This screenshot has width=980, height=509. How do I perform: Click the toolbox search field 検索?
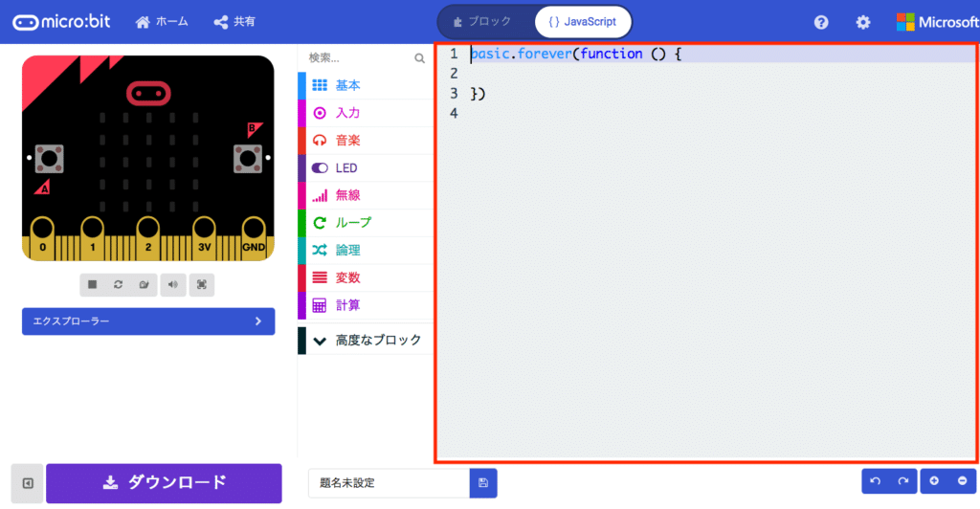point(360,58)
